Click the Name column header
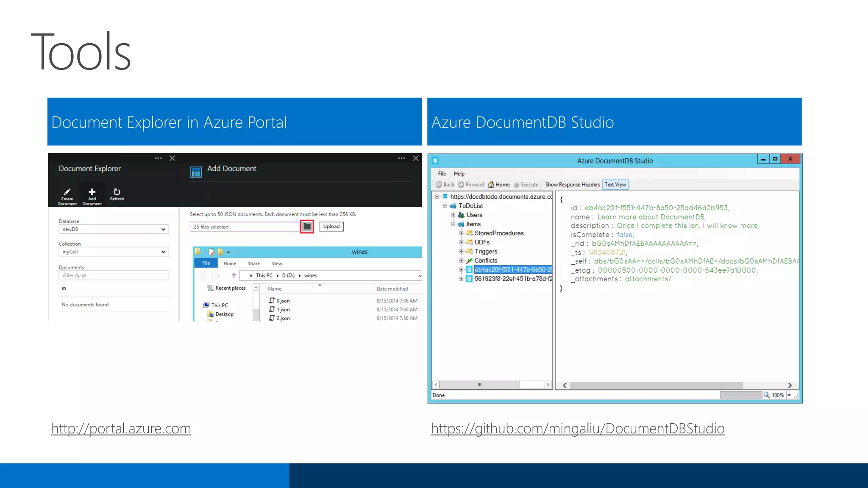 point(275,289)
